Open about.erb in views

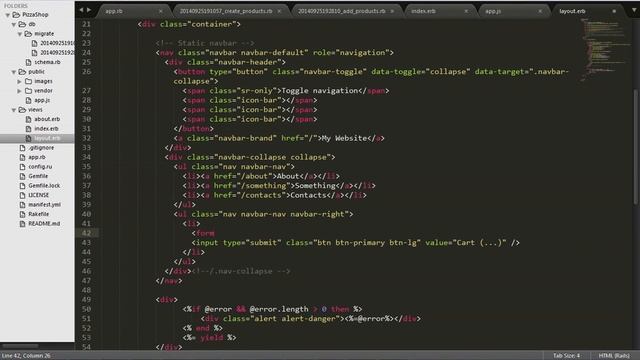pyautogui.click(x=47, y=119)
